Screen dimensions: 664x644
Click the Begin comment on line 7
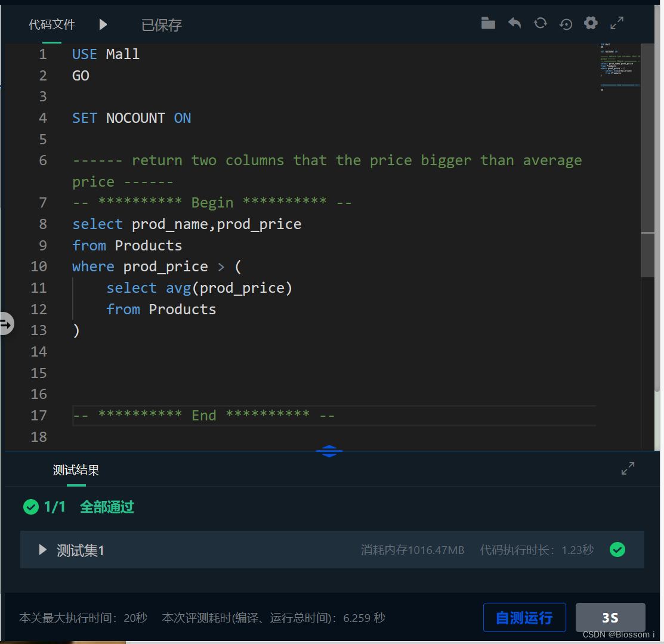click(x=212, y=203)
